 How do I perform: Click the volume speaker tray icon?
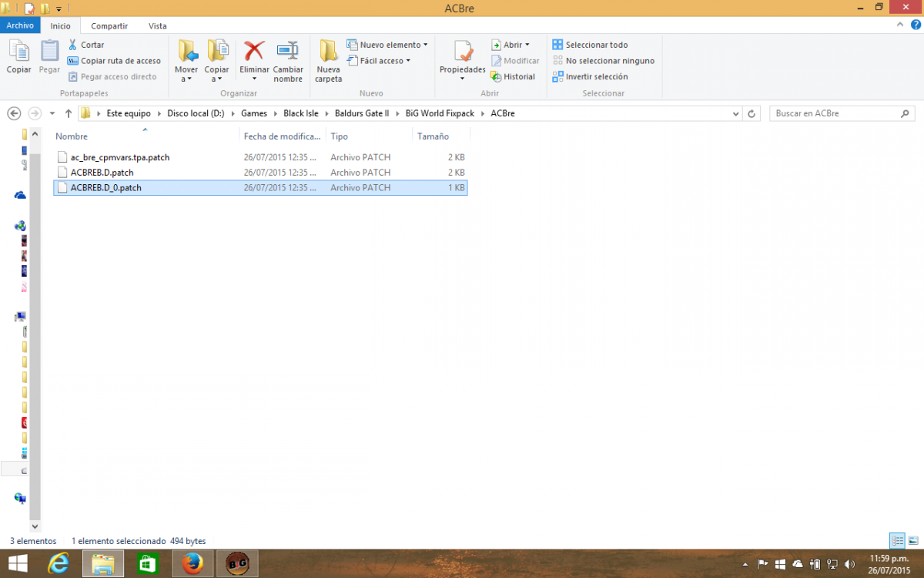click(x=849, y=564)
